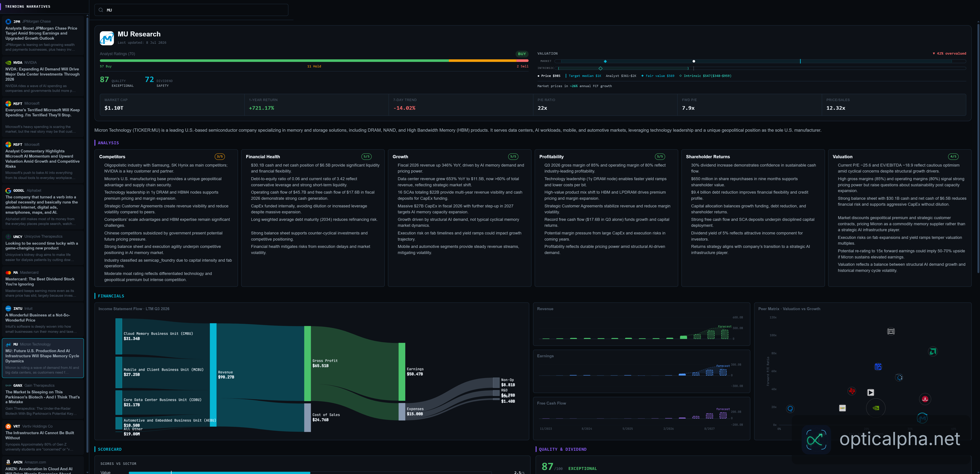Click the Gain Therapeutics GANX logo
This screenshot has width=980, height=474.
click(8, 385)
